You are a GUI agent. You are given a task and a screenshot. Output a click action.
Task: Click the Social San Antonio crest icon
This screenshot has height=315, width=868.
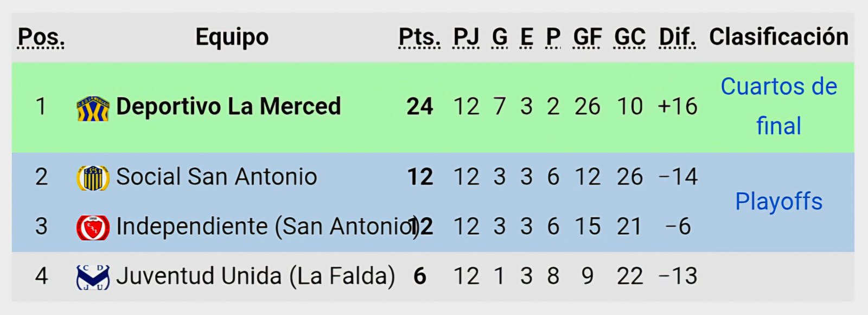[x=93, y=178]
